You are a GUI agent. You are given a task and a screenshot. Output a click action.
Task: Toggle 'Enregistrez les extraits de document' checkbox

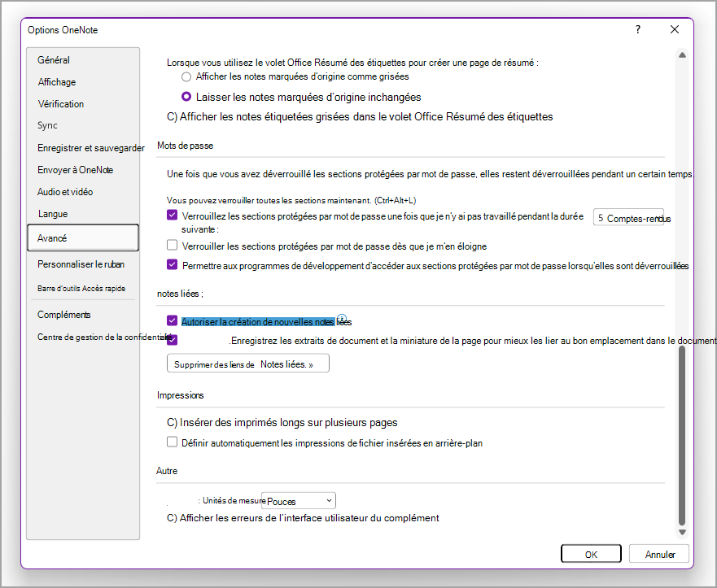tap(172, 340)
